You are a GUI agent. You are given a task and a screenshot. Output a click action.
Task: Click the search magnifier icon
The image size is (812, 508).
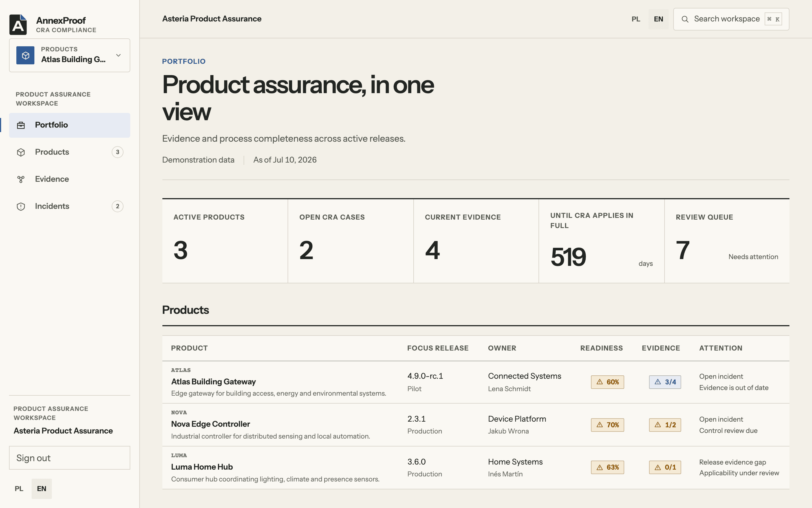[x=685, y=19]
